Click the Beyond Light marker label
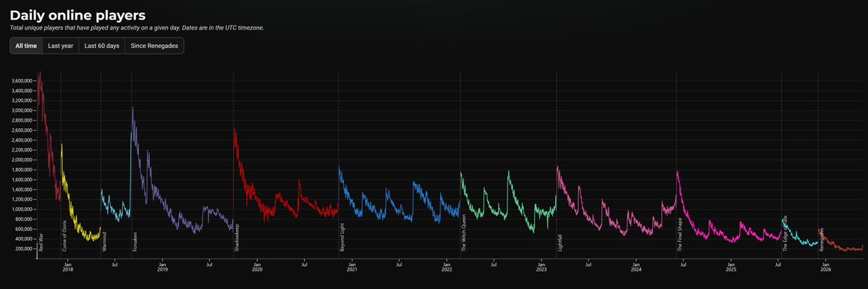This screenshot has height=289, width=868. pos(342,238)
